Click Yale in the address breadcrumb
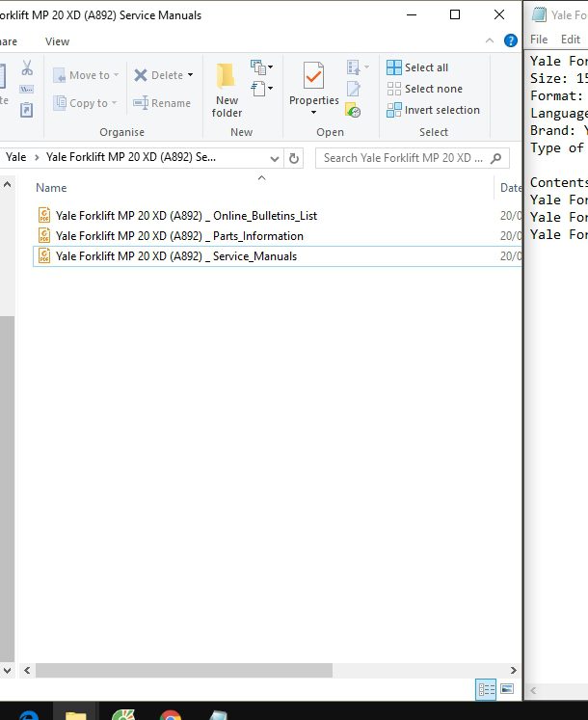588x720 pixels. (16, 157)
